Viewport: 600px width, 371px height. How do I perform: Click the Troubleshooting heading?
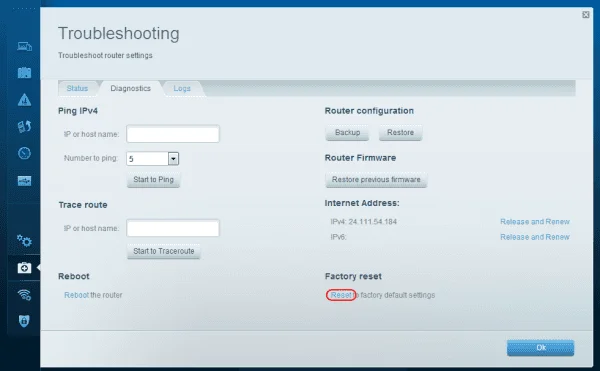tap(119, 34)
